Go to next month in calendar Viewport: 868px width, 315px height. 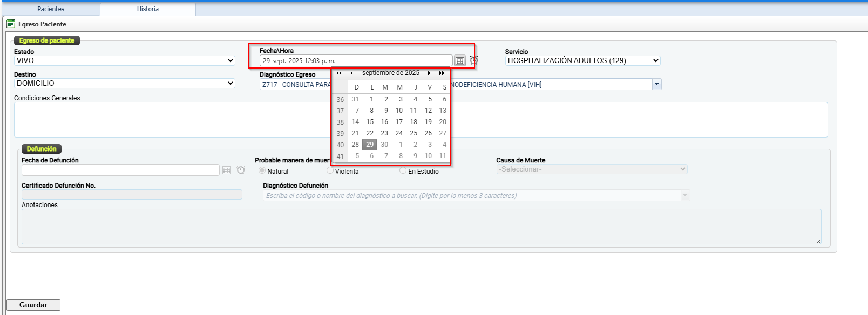[429, 73]
